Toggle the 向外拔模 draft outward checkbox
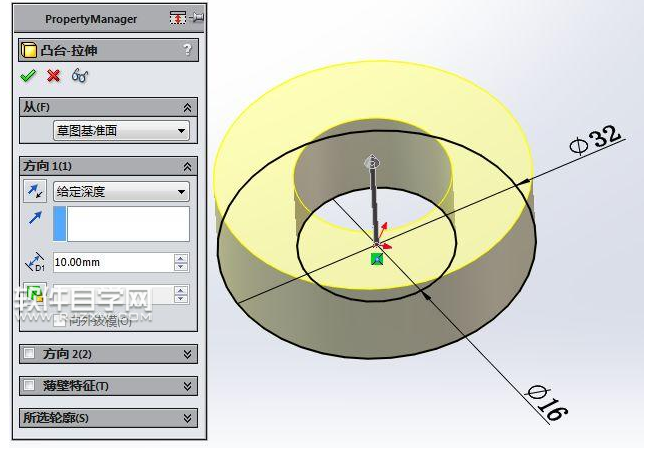645x457 pixels. [x=60, y=321]
